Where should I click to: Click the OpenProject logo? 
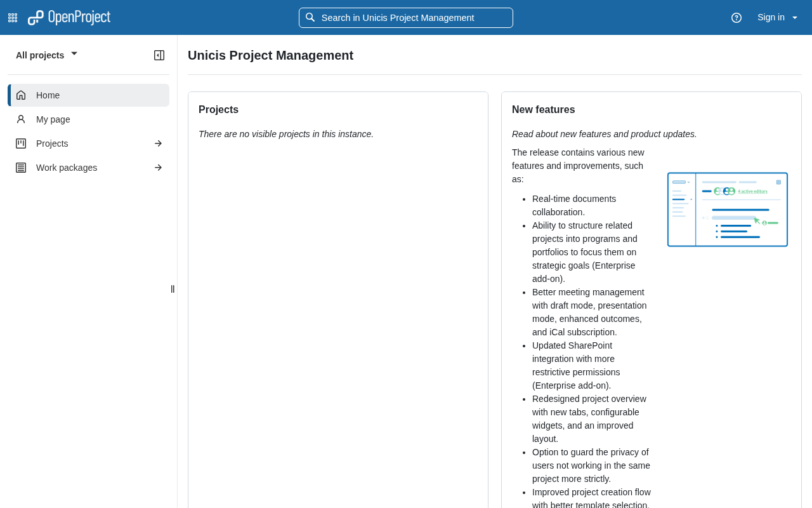(x=69, y=18)
